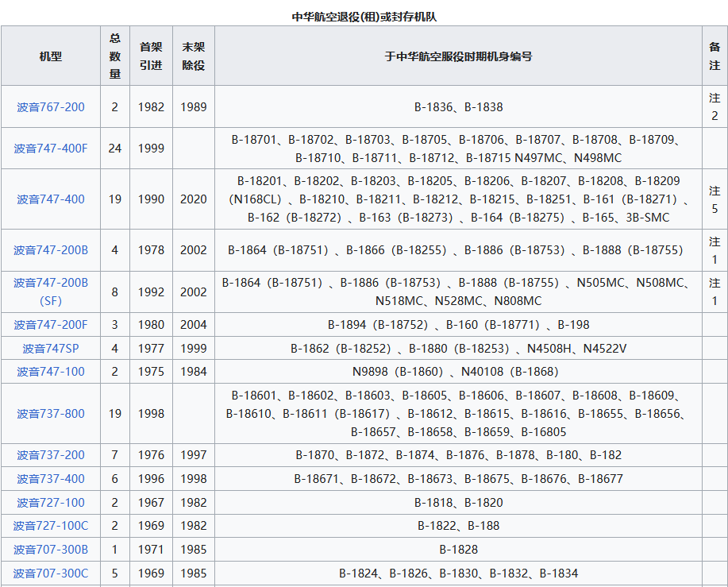Click year 1975 in 747-100 row
The height and width of the screenshot is (587, 728).
[x=152, y=372]
